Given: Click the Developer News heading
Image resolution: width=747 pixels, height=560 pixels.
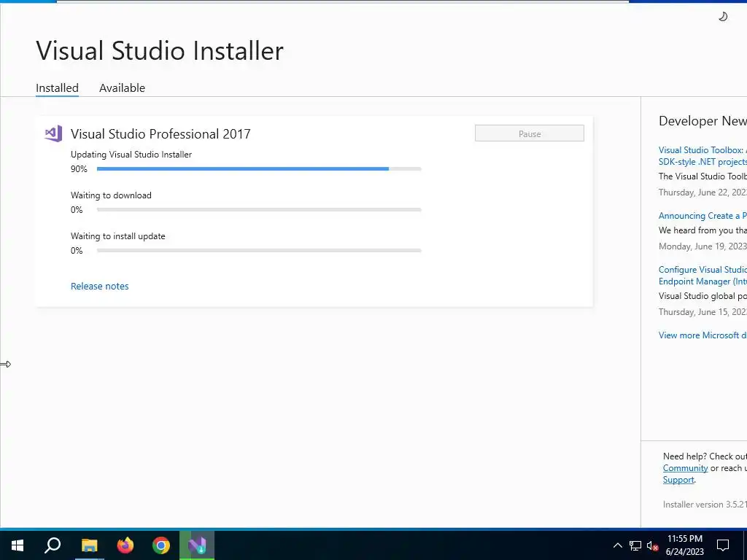Looking at the screenshot, I should tap(703, 121).
